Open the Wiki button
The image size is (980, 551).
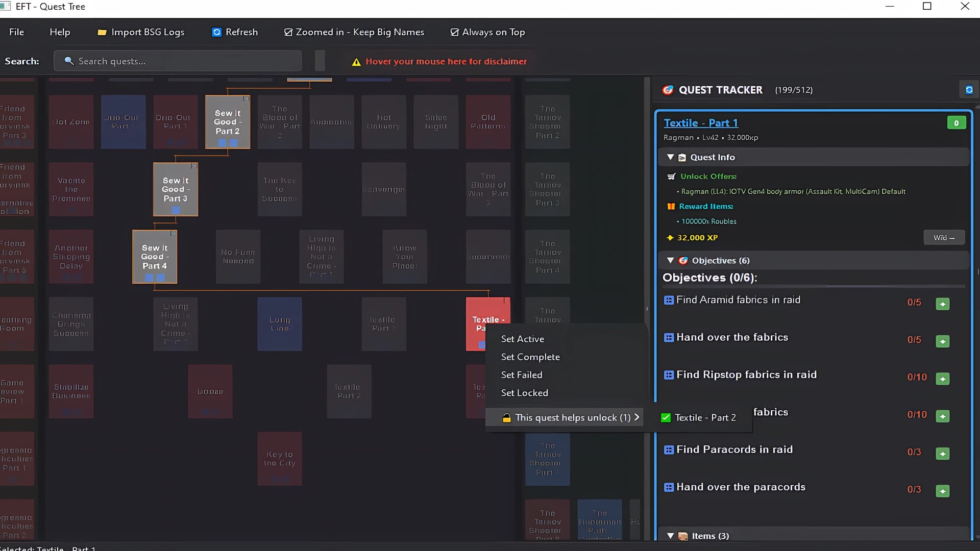tap(944, 238)
